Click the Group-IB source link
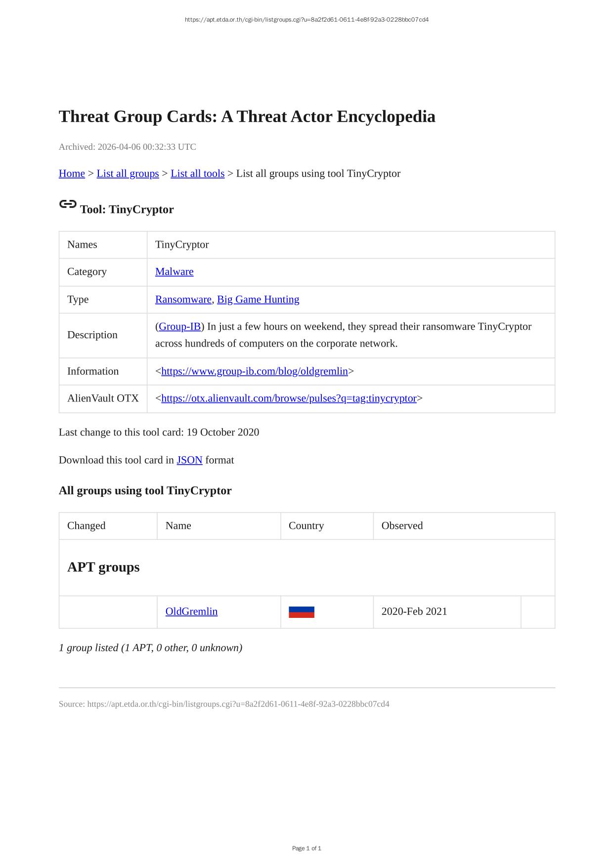614x868 pixels. click(x=179, y=327)
